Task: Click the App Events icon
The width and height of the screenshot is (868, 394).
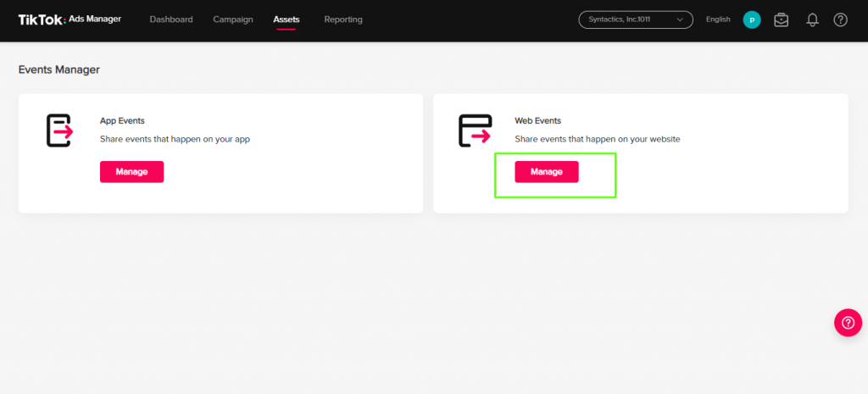Action: click(x=59, y=130)
